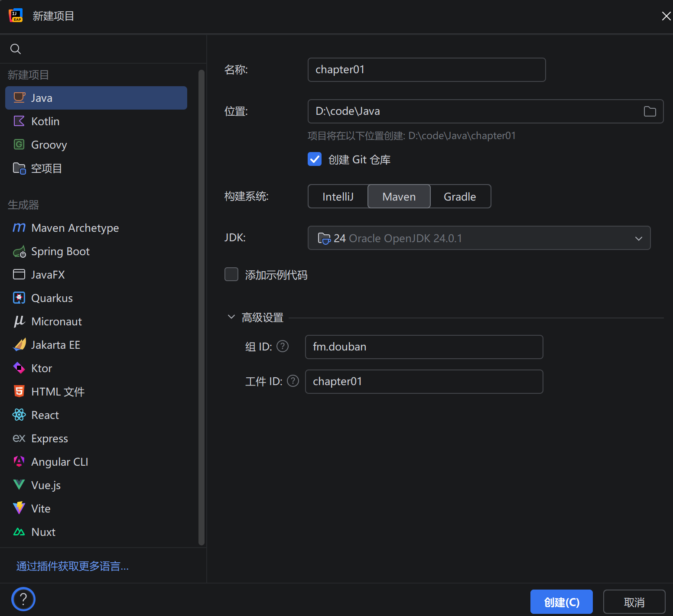Open the Vue.js generator
Screen dimensions: 673x616
tap(46, 485)
